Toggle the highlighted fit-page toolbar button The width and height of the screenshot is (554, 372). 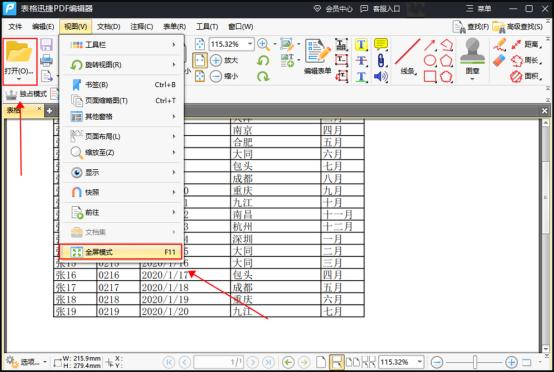200,60
